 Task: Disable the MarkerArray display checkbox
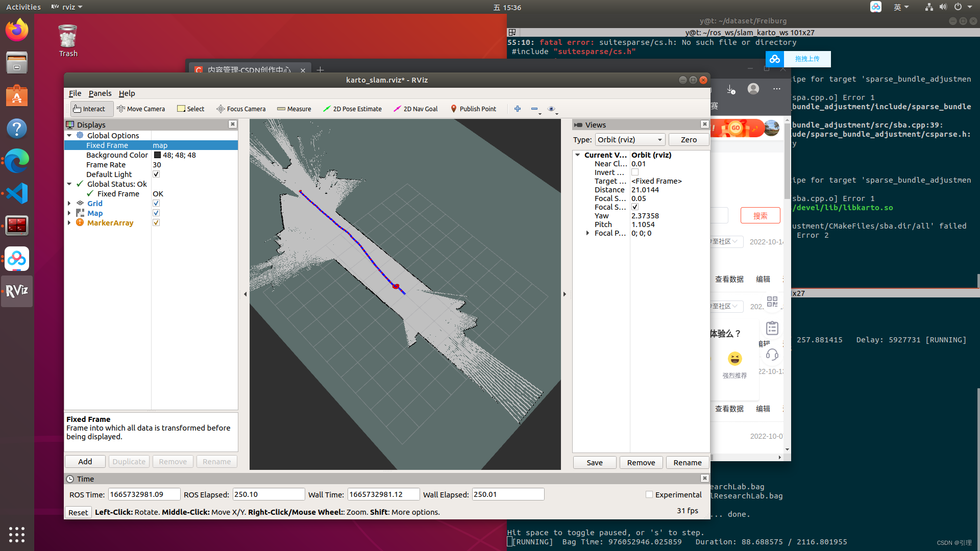(156, 222)
